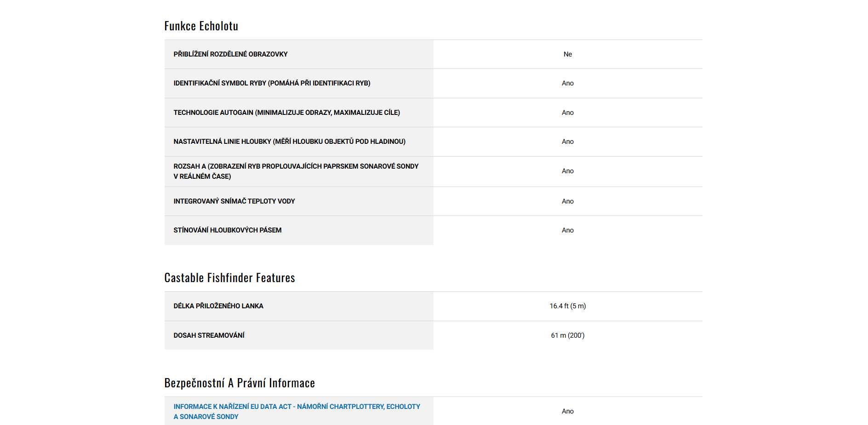Select the Identifikační symbol ryby row label
The height and width of the screenshot is (425, 868).
pos(272,83)
